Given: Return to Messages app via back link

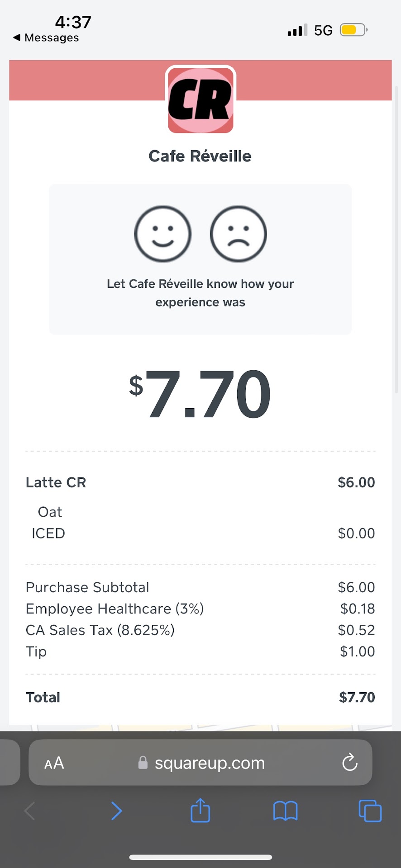Looking at the screenshot, I should (x=46, y=38).
